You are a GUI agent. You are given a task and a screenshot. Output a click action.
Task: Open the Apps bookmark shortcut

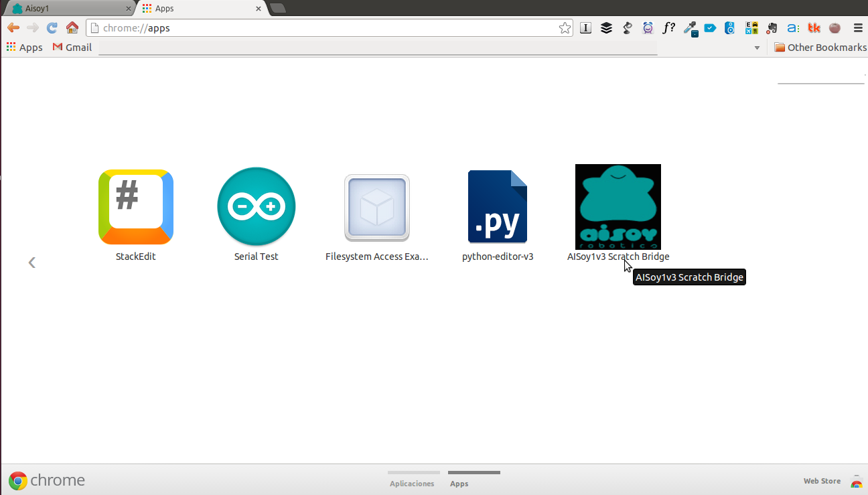point(24,47)
